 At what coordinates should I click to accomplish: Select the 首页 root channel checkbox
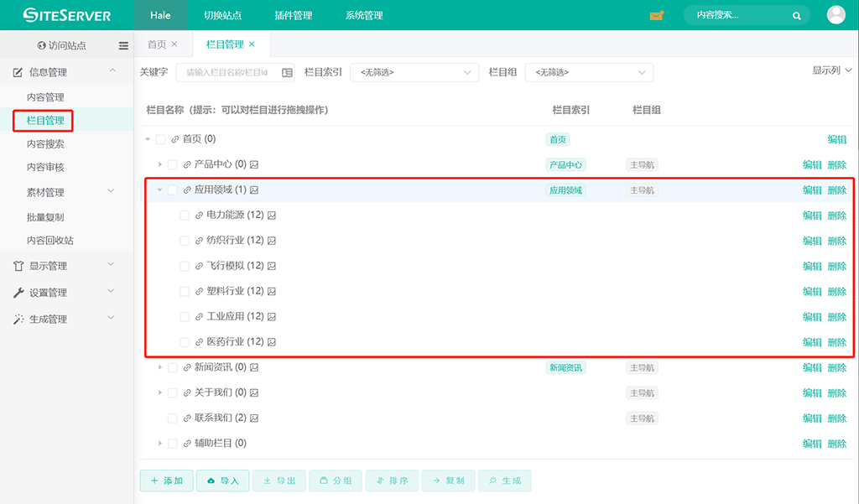(x=160, y=139)
